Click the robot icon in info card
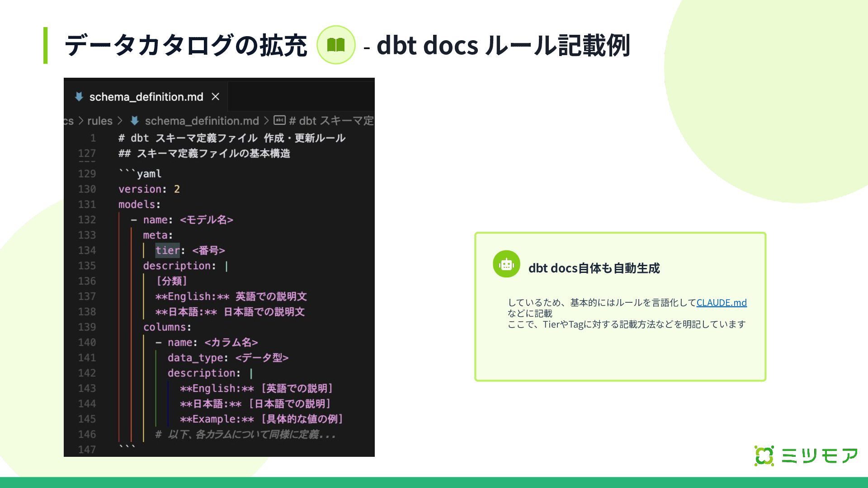Screen dimensions: 868x488 [x=506, y=264]
